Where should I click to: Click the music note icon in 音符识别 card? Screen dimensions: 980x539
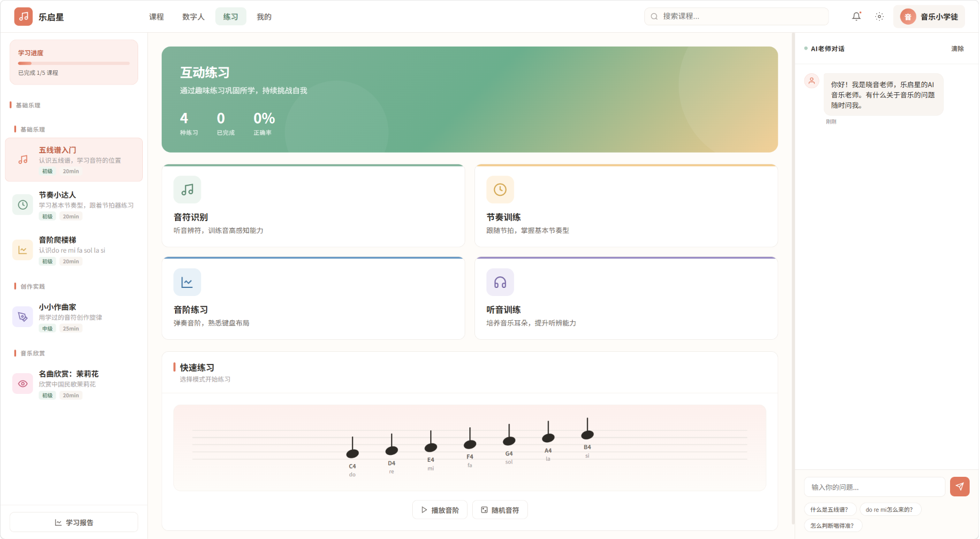pos(187,189)
